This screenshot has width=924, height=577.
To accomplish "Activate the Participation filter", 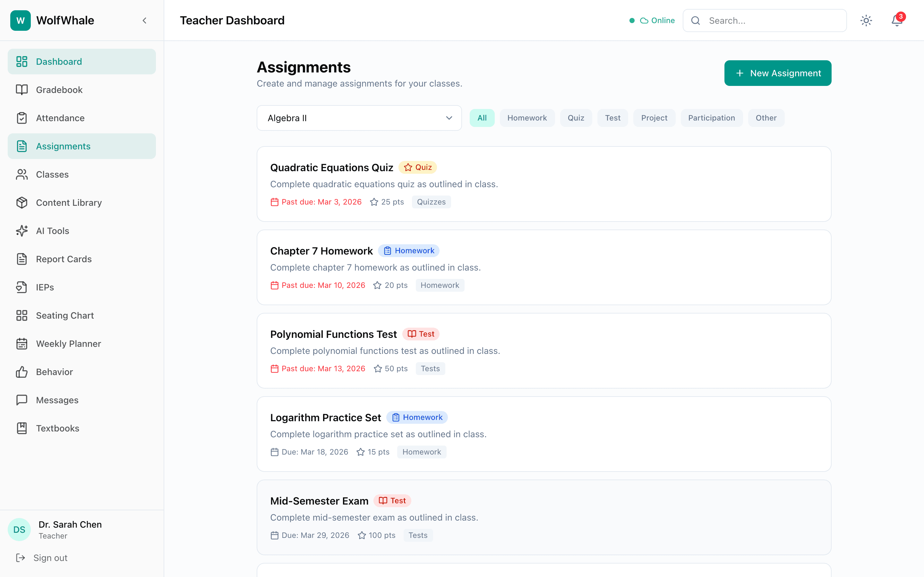I will click(x=711, y=118).
